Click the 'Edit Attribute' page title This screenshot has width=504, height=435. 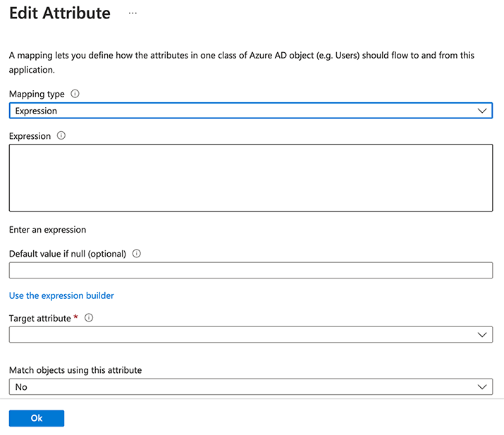[60, 13]
